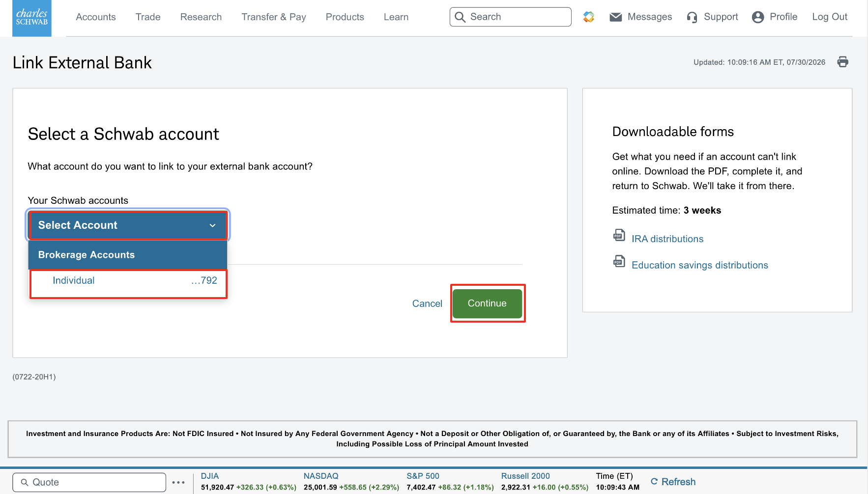Open the quote bar more options ellipsis
Image resolution: width=868 pixels, height=494 pixels.
(178, 482)
